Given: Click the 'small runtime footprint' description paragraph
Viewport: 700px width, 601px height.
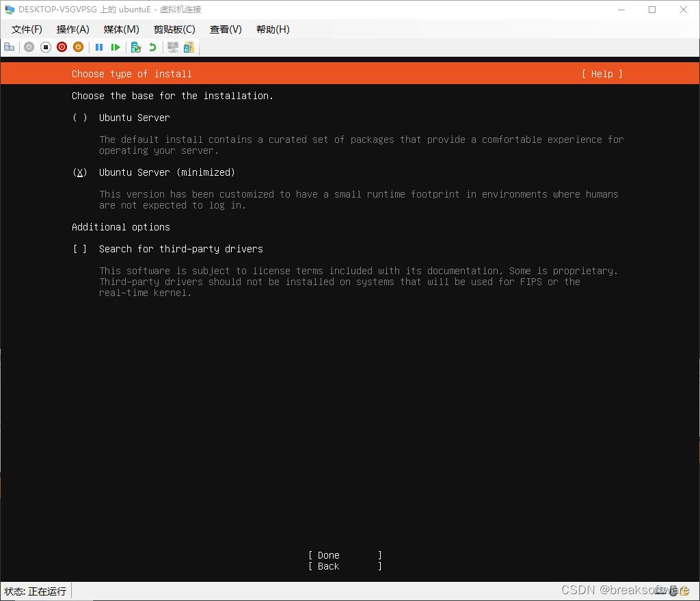Looking at the screenshot, I should (358, 200).
